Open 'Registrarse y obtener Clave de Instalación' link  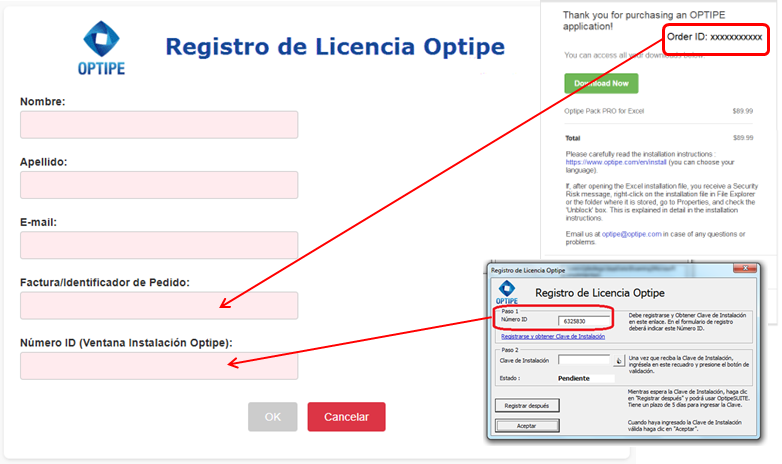point(552,337)
